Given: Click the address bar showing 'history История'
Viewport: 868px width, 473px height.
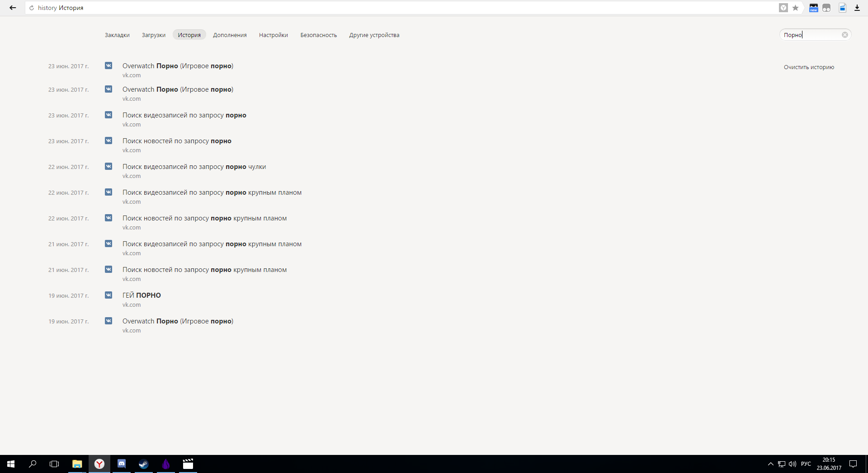Looking at the screenshot, I should (402, 8).
